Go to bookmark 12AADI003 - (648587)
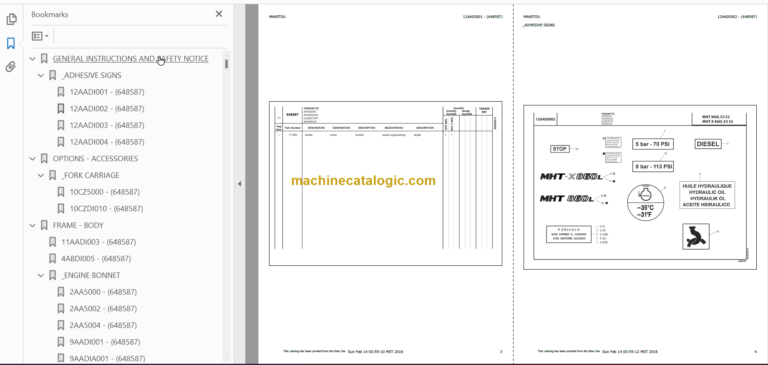 pyautogui.click(x=107, y=125)
